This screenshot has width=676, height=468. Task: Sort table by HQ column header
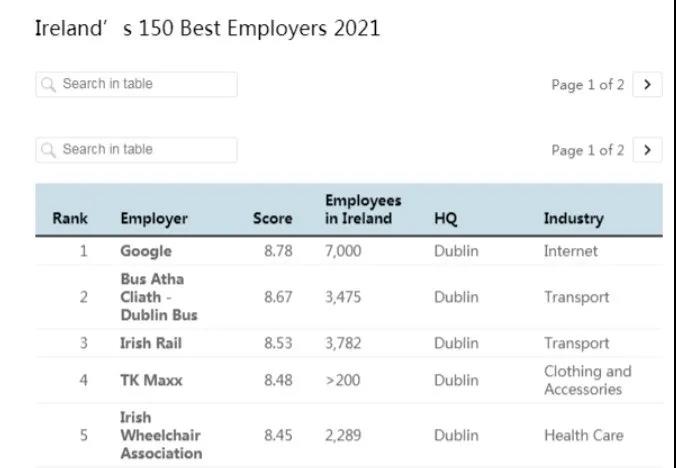coord(446,218)
